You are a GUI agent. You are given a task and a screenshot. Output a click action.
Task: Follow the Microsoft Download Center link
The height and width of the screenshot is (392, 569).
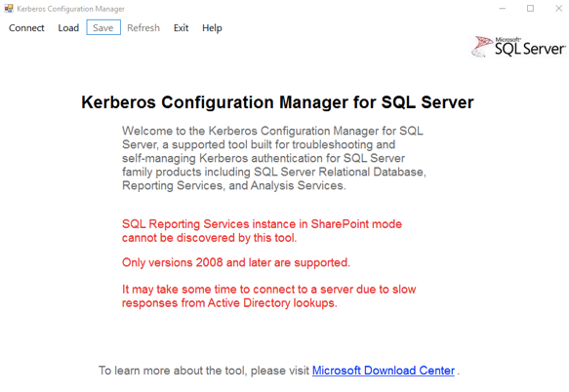pyautogui.click(x=384, y=371)
